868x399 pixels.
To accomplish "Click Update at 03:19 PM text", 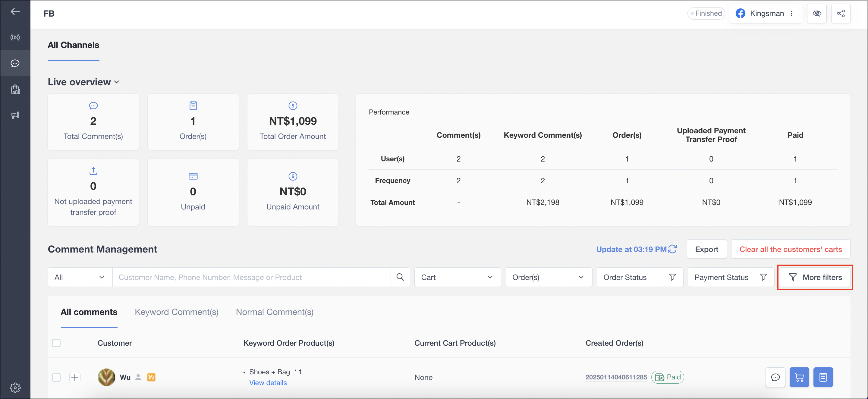I will tap(631, 249).
